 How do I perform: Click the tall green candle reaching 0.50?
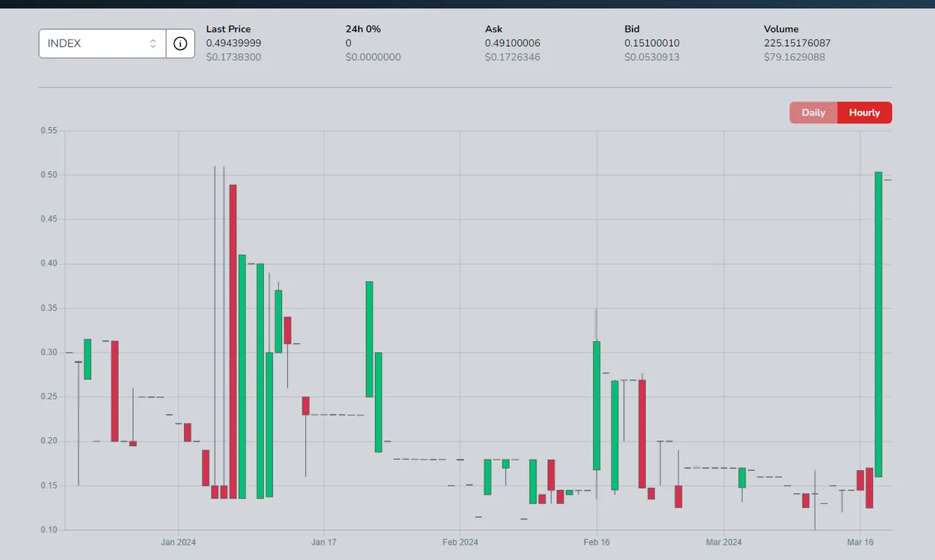(879, 325)
